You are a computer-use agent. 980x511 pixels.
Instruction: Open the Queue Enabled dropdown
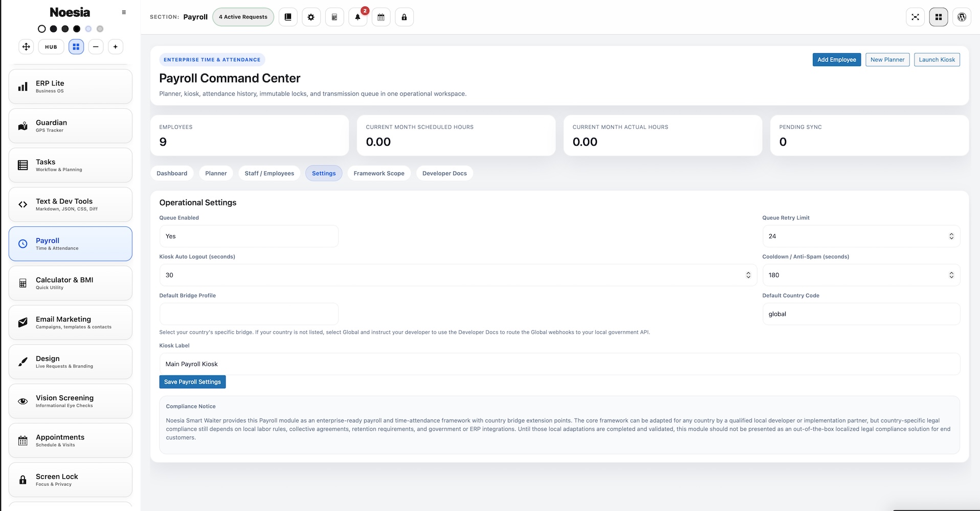pyautogui.click(x=249, y=236)
